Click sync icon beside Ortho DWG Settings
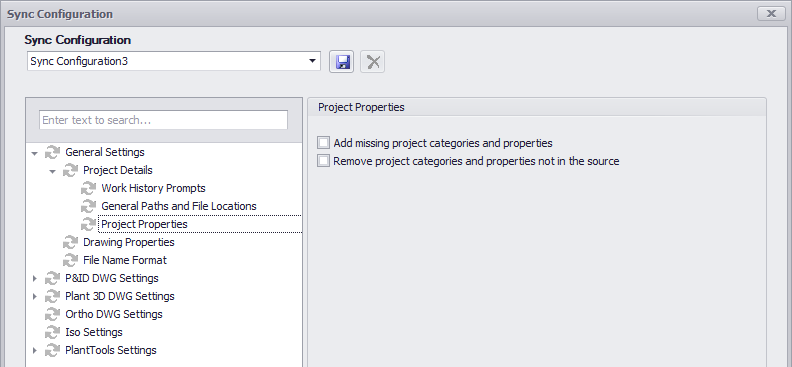 point(53,314)
